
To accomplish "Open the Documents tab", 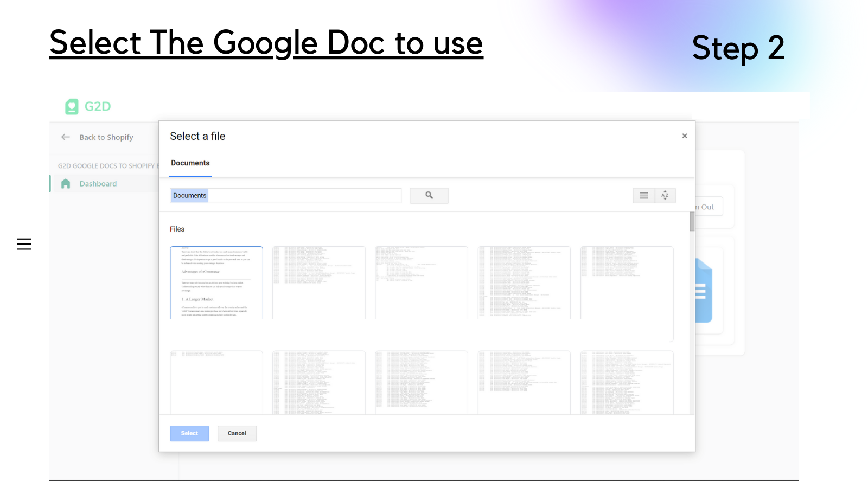I will (190, 163).
